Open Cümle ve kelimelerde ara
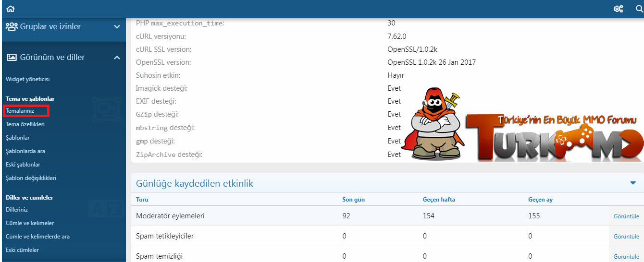 pos(37,237)
